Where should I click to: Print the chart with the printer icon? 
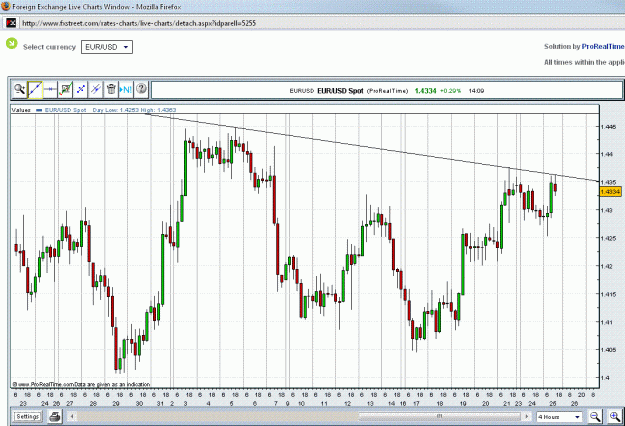[x=55, y=417]
